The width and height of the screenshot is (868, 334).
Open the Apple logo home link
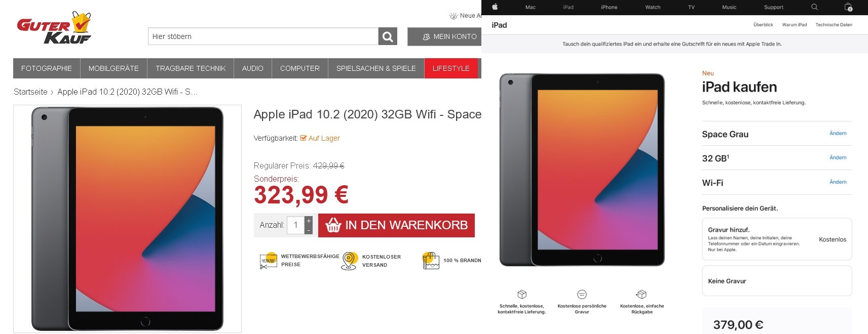coord(495,7)
